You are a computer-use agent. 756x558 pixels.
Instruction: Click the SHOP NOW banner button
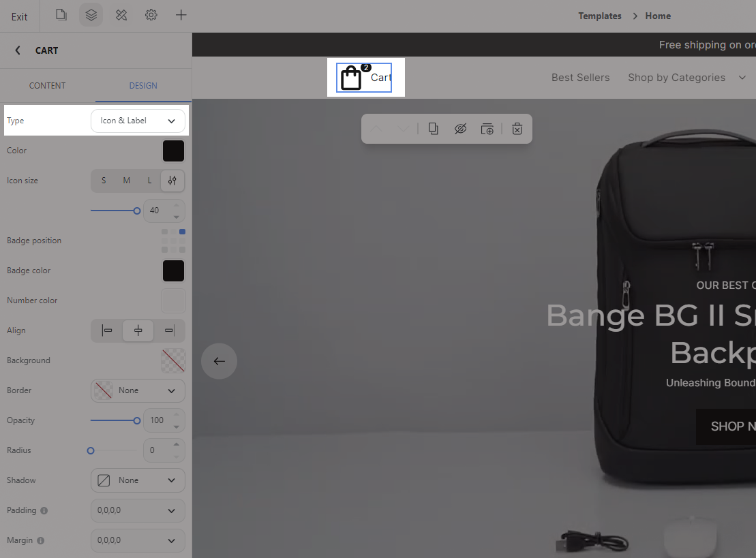(726, 427)
